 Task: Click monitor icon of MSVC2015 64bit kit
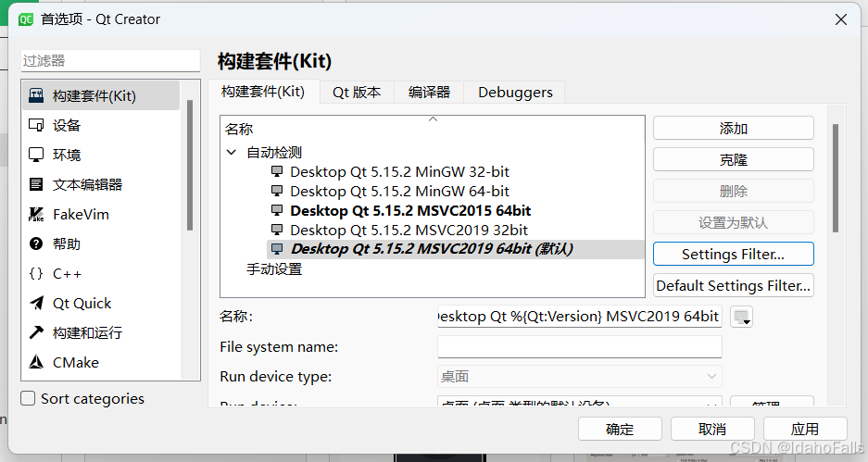click(x=277, y=210)
